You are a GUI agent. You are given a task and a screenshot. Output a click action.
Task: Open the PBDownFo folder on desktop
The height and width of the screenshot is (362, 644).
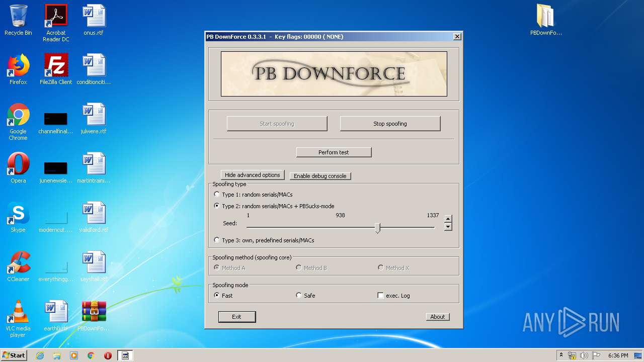[x=546, y=20]
